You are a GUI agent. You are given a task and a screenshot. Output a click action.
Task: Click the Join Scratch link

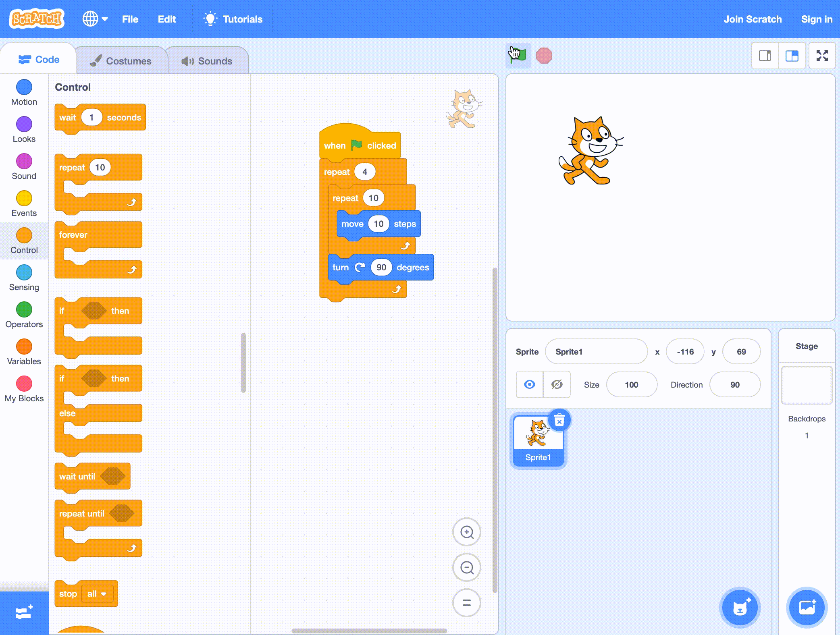[752, 19]
